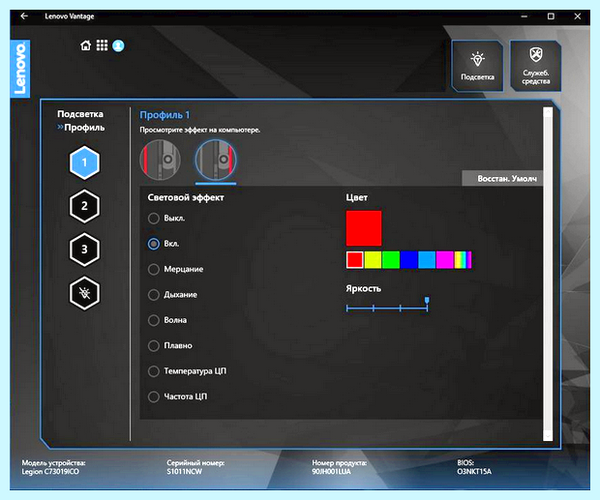Select the Мерцание light effect
Viewport: 600px width, 500px height.
pyautogui.click(x=176, y=269)
